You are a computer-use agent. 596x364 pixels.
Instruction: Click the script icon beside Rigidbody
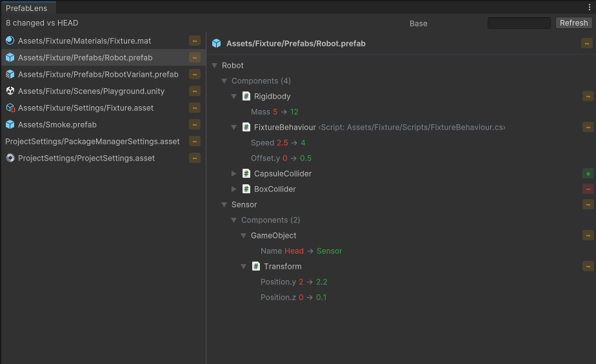(x=246, y=96)
